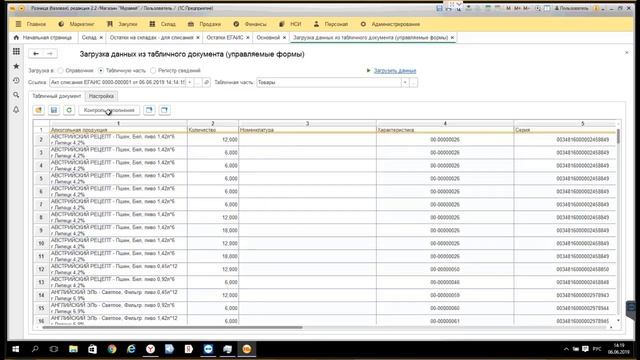
Task: Click the first window-layout icon after Контроль заполнения
Action: 149,110
